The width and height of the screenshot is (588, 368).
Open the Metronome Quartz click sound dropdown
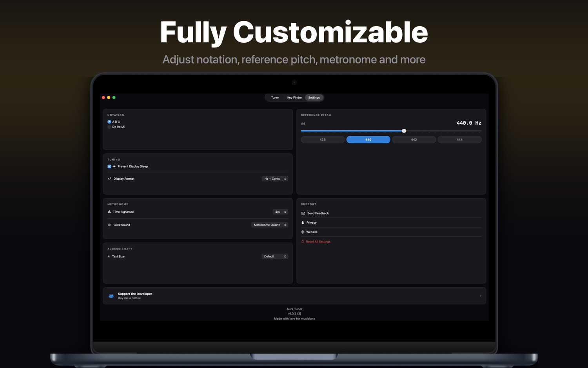pos(270,225)
